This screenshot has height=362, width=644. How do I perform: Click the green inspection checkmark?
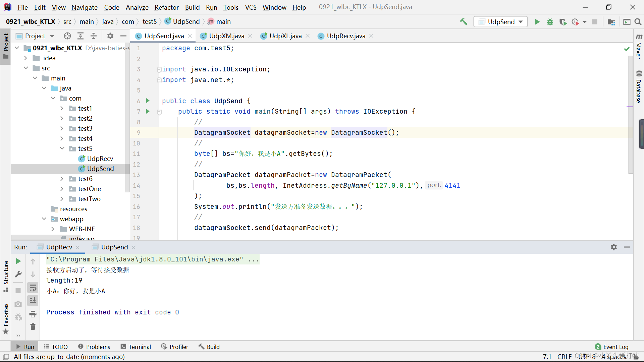(x=627, y=49)
